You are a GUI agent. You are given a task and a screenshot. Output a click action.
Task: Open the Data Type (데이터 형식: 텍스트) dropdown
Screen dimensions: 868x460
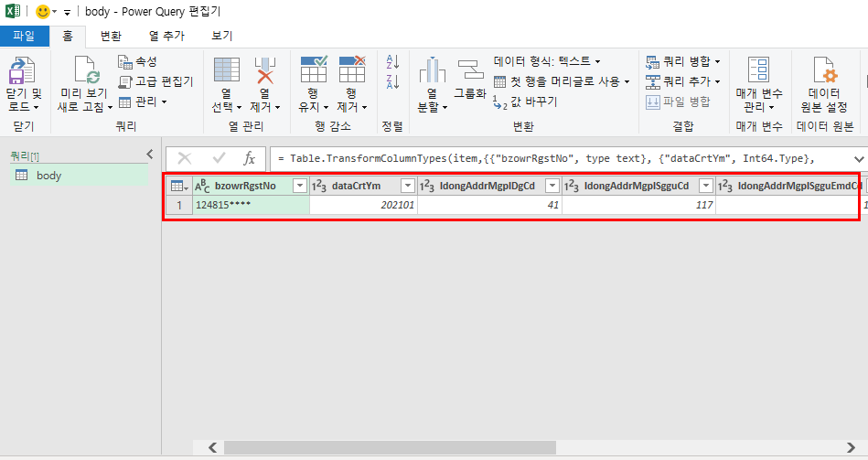(547, 61)
